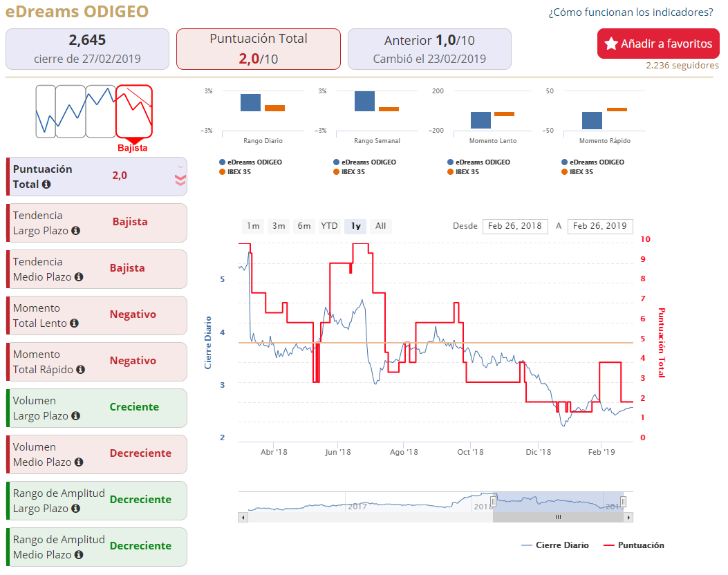
Task: Expand Puntuación Total with double chevron
Action: 180,180
